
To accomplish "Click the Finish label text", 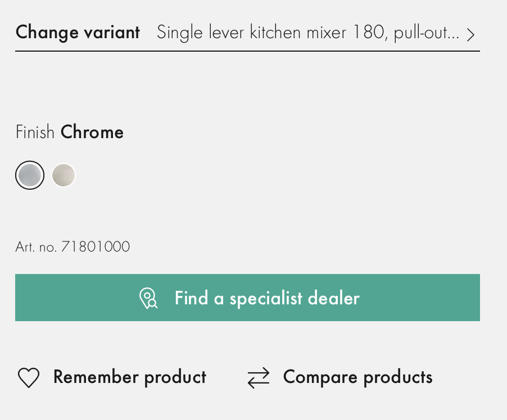I will 35,132.
